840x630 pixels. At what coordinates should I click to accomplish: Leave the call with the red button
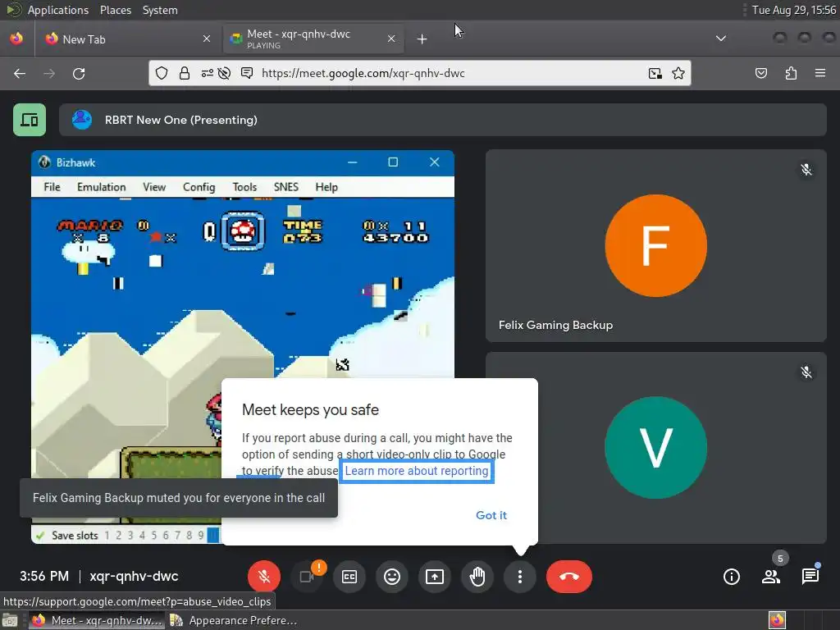569,577
